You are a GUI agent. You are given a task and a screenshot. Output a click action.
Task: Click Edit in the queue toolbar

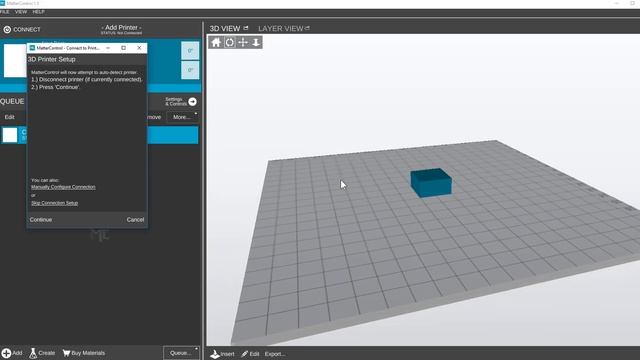pyautogui.click(x=9, y=117)
